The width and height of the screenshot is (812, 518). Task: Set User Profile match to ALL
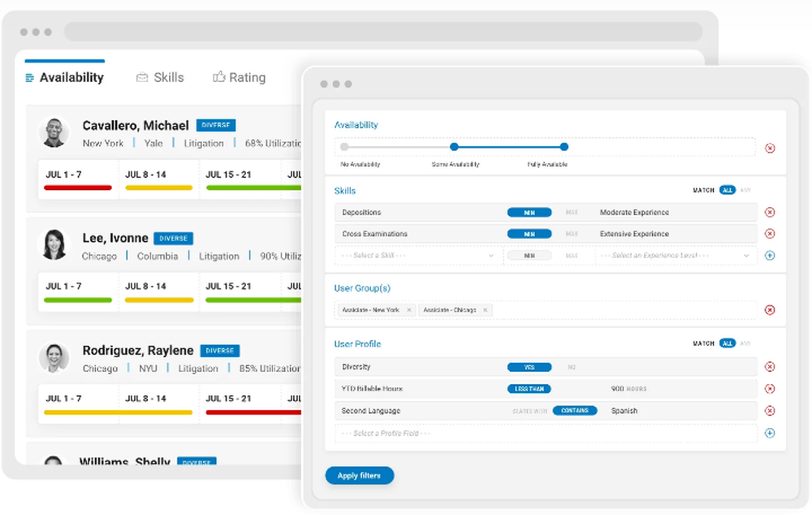click(x=727, y=343)
